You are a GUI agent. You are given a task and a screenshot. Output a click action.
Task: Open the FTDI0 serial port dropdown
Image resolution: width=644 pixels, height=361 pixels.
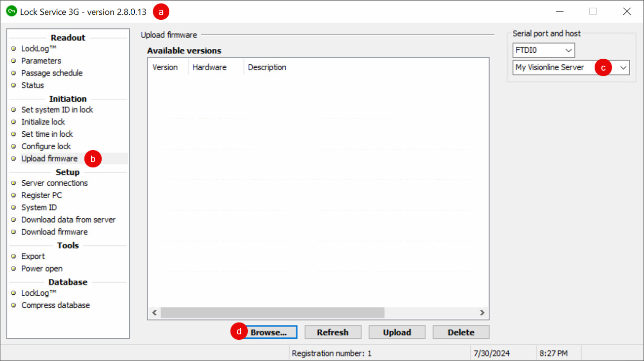(544, 50)
